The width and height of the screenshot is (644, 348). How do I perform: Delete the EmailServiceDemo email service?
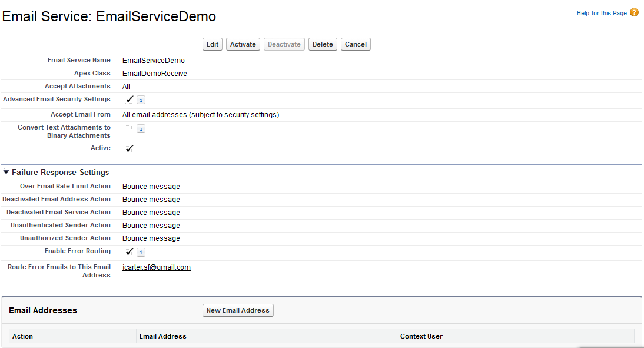coord(323,44)
